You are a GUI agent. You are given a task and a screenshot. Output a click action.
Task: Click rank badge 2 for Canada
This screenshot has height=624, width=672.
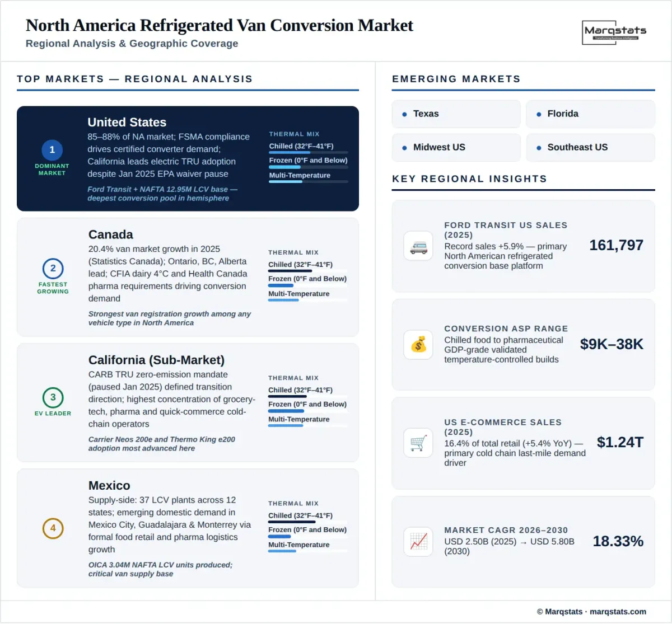[x=53, y=269]
